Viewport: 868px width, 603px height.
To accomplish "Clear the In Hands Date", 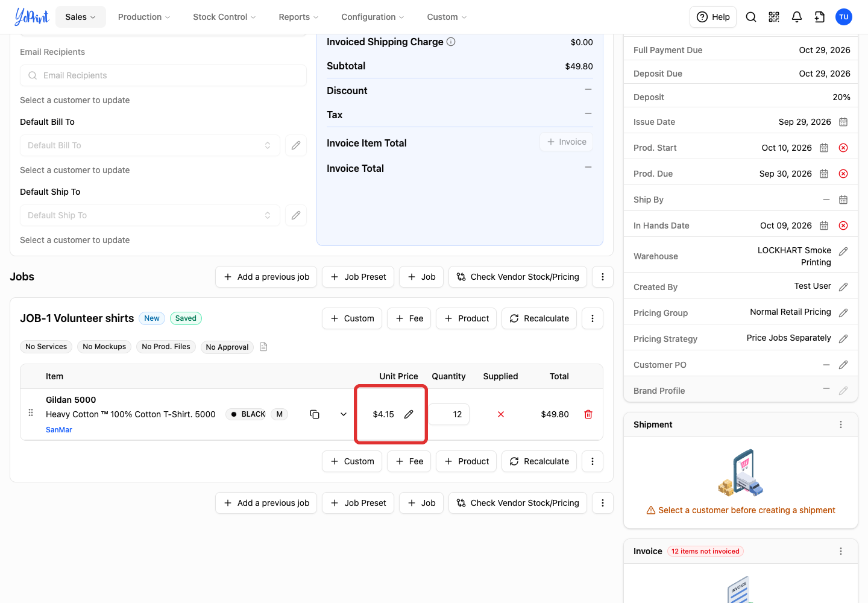I will [843, 226].
